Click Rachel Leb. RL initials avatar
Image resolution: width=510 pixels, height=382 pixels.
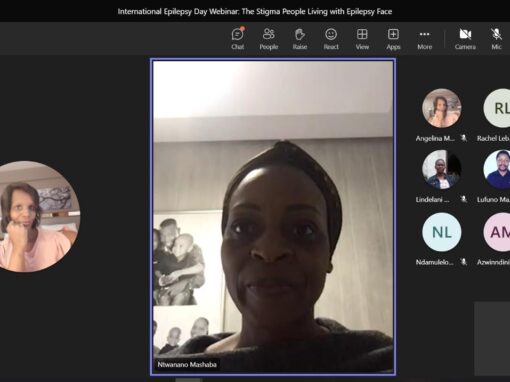pos(498,108)
